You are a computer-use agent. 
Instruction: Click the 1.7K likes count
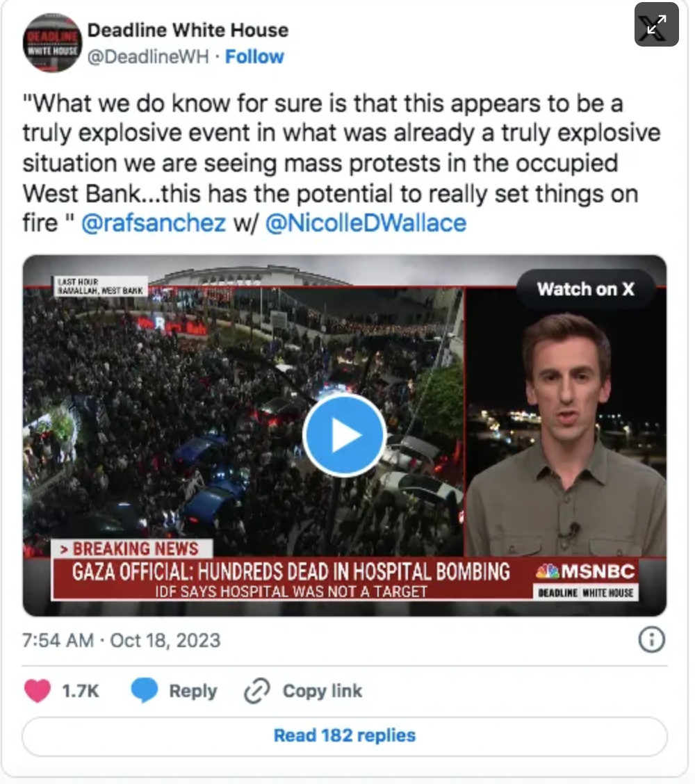click(x=81, y=691)
